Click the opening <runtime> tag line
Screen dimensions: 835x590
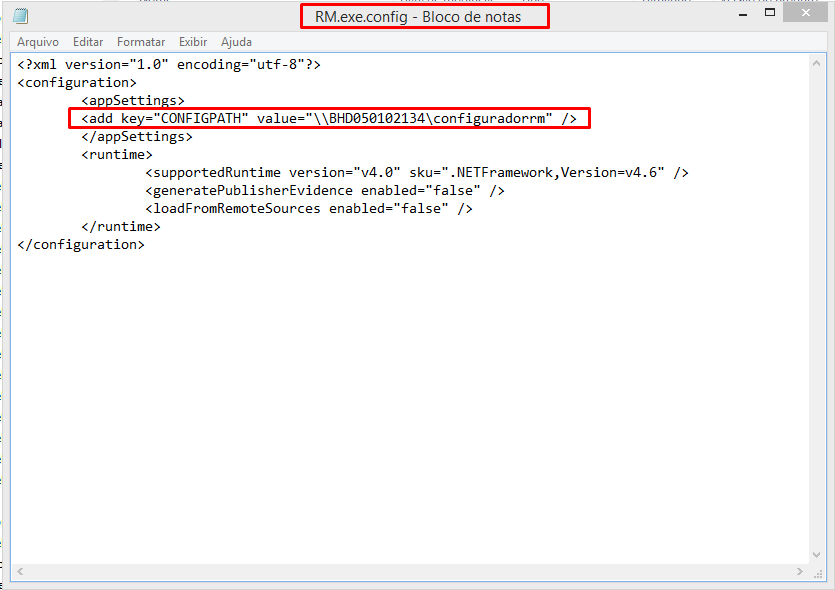pyautogui.click(x=117, y=154)
